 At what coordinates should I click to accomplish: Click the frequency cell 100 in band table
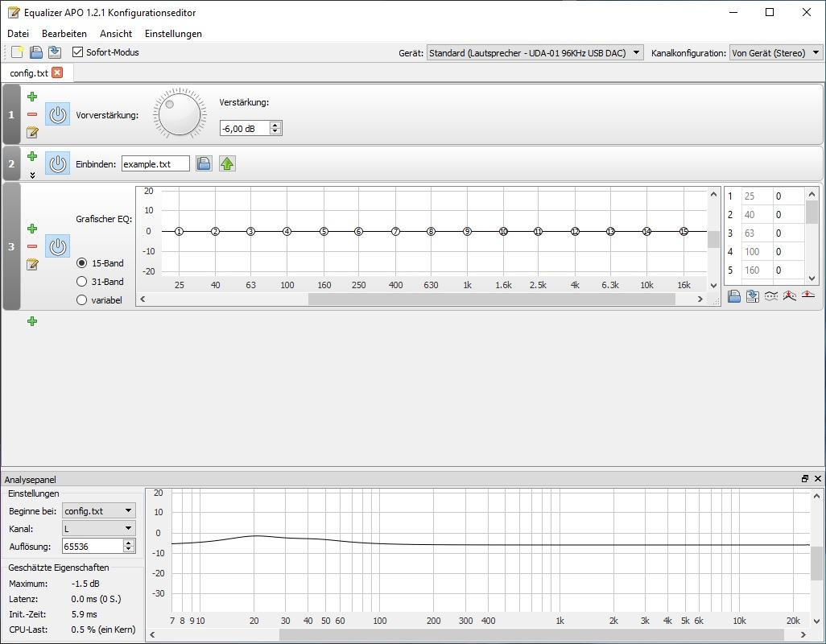click(x=757, y=252)
